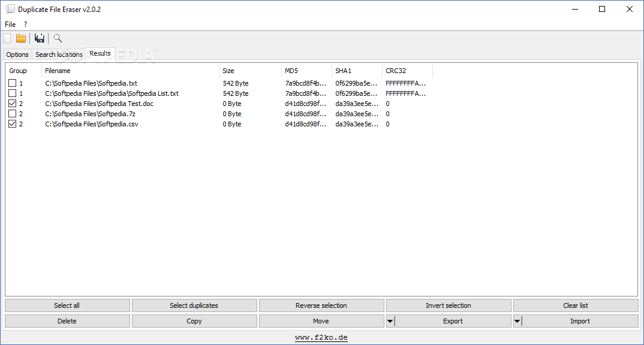
Task: Click the SHA1 column header
Action: 357,71
